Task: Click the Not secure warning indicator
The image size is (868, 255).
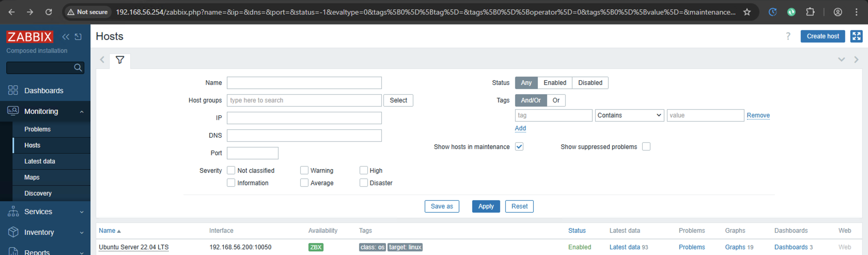Action: point(88,12)
